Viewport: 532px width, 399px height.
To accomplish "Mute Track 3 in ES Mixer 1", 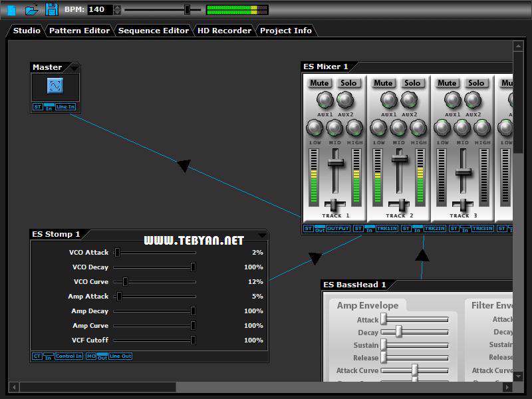I will [446, 83].
